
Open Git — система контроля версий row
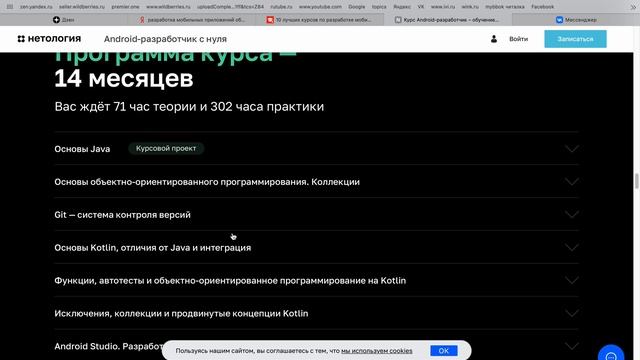(x=316, y=215)
